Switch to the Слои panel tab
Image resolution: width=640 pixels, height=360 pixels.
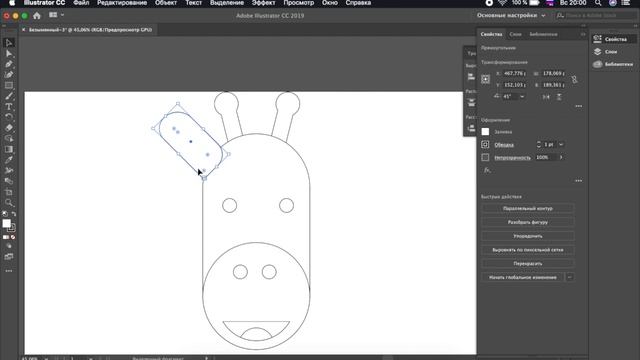tap(516, 34)
